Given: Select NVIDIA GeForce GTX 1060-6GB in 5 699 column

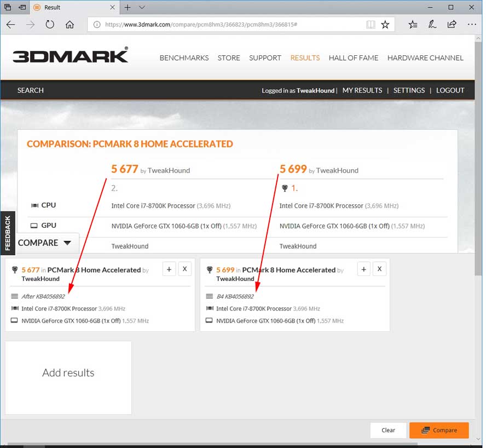Looking at the screenshot, I should (x=334, y=226).
